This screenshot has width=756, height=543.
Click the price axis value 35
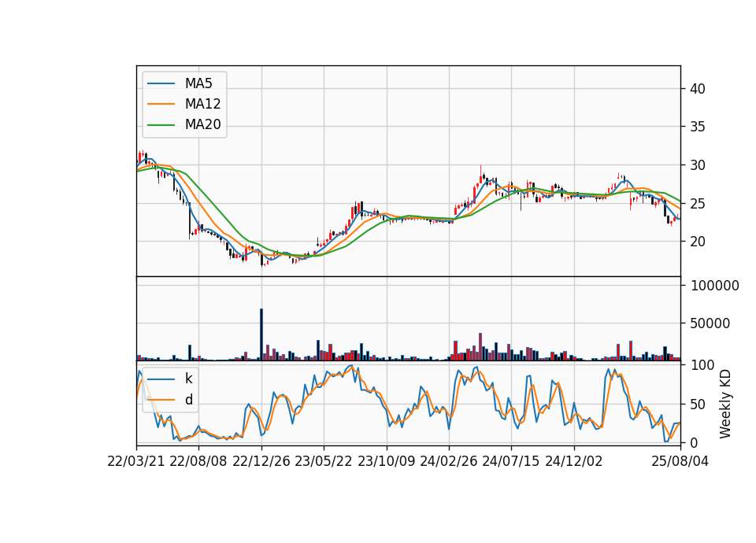698,127
